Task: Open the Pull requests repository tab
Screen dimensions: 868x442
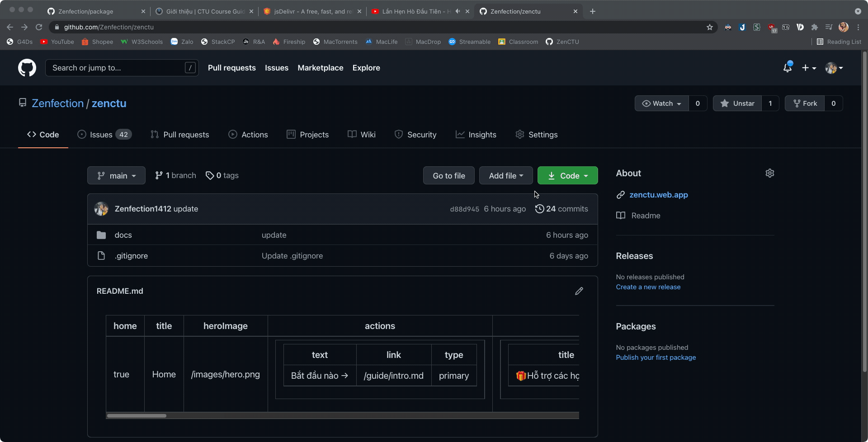Action: point(180,135)
